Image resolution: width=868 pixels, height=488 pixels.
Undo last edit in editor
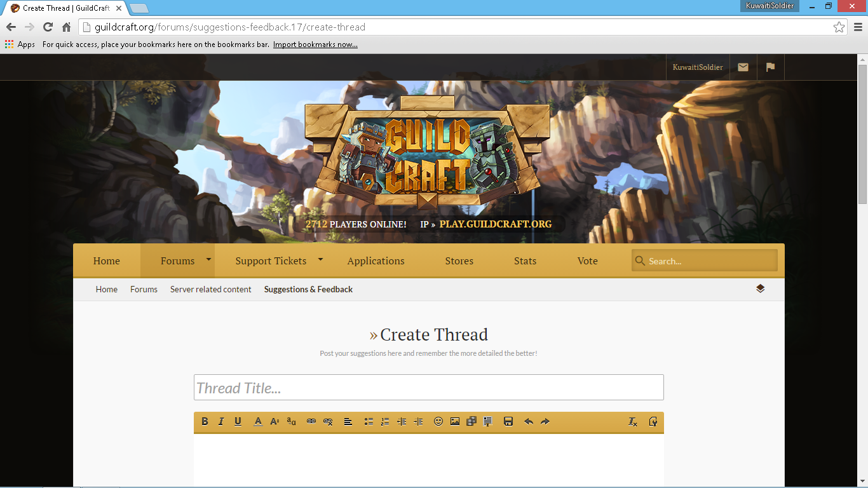pyautogui.click(x=529, y=421)
